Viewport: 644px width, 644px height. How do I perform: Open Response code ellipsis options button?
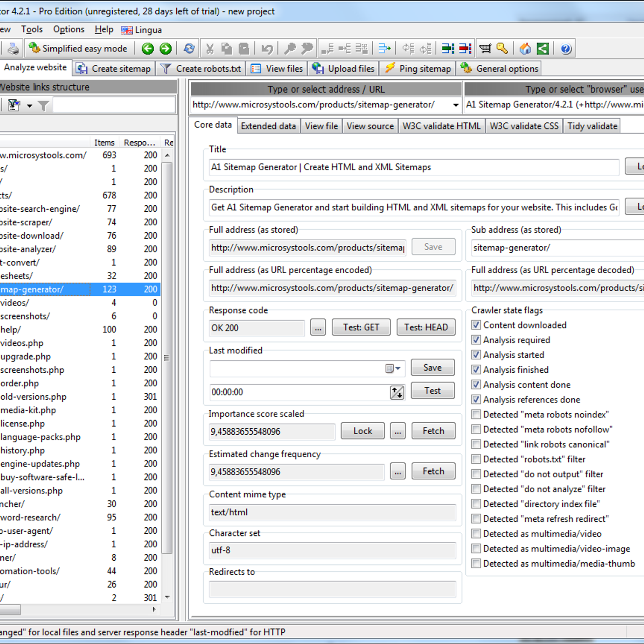tap(318, 327)
